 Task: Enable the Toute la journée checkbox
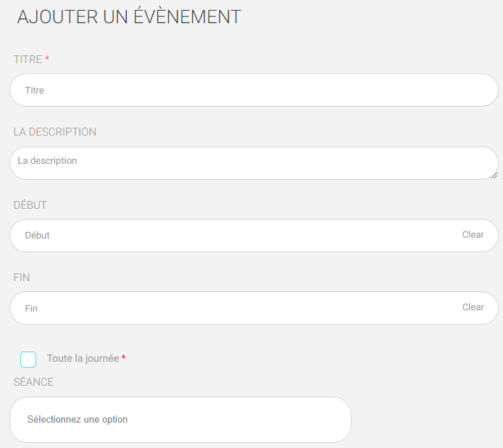(28, 359)
